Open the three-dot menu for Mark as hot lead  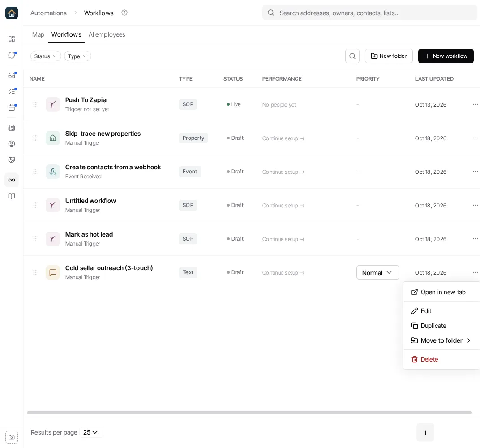coord(475,239)
